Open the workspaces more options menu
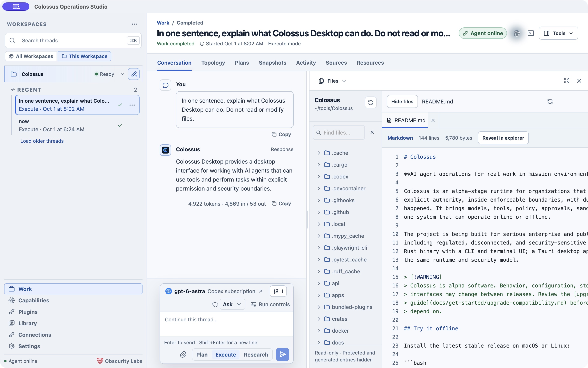 [134, 24]
